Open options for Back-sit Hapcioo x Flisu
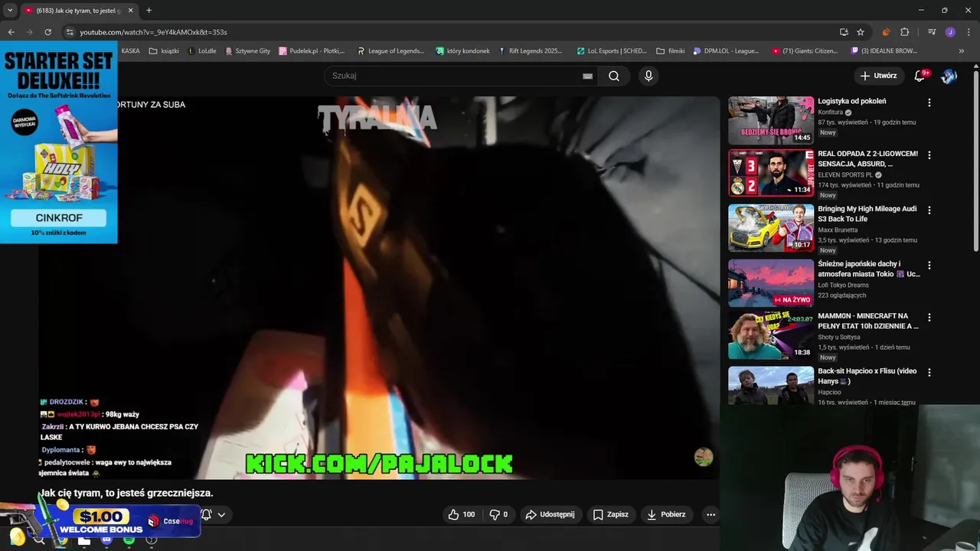 pos(929,373)
